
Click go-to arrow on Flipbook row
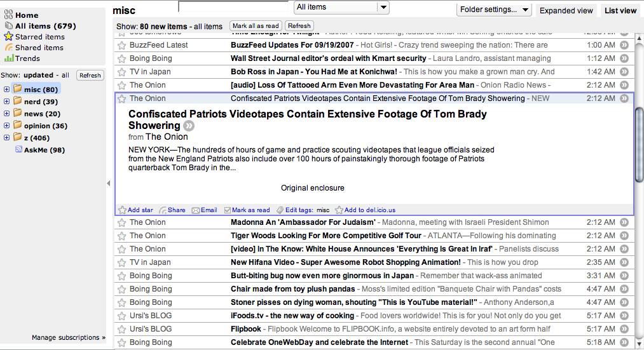point(624,329)
